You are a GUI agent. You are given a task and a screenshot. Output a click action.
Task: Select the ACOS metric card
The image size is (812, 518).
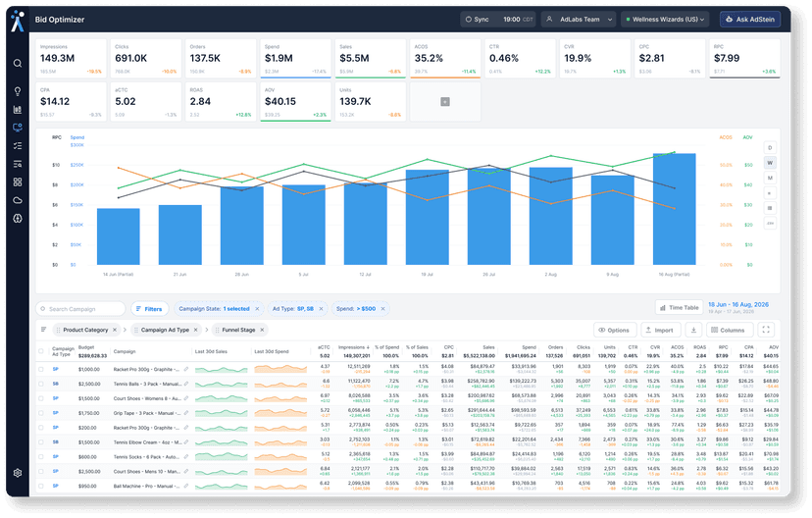445,59
